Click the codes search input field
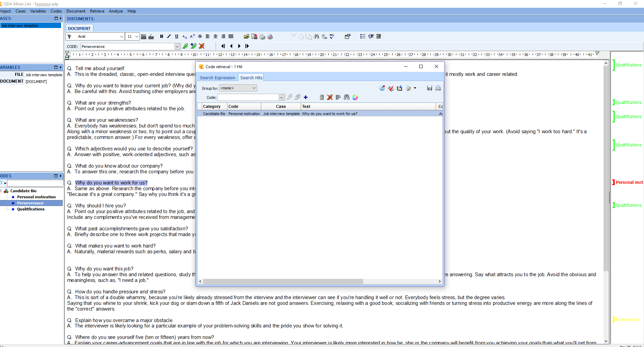This screenshot has width=644, height=347. pyautogui.click(x=35, y=183)
